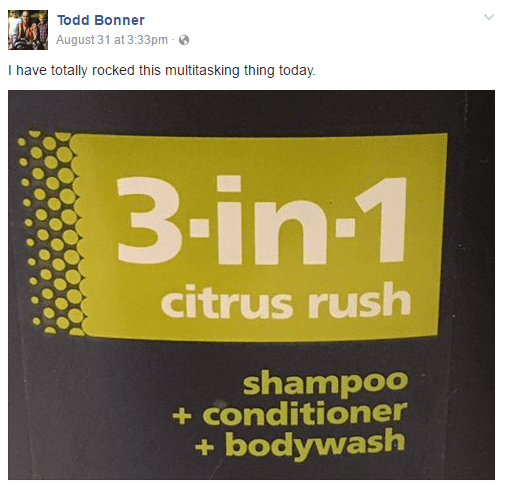Click the word 'shampoo' in the photo

pos(325,383)
